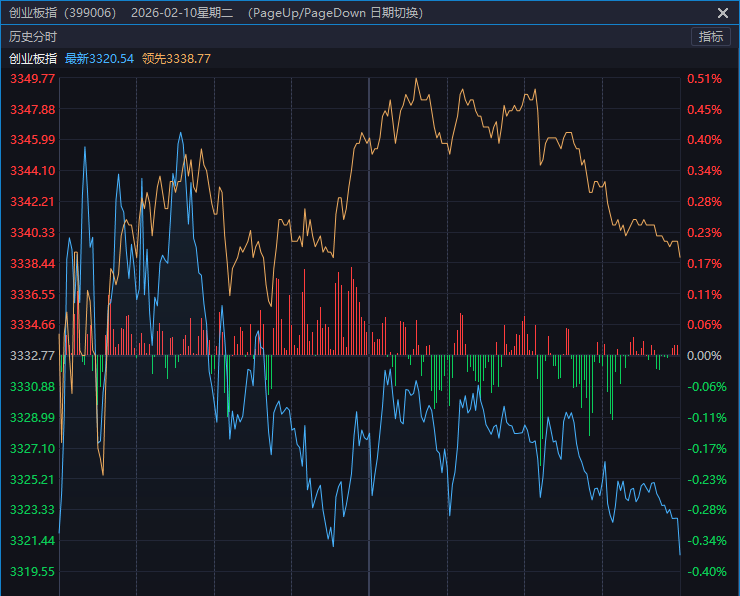Screen dimensions: 740x596
Task: Select the 创业板指 legend label
Action: coord(33,59)
